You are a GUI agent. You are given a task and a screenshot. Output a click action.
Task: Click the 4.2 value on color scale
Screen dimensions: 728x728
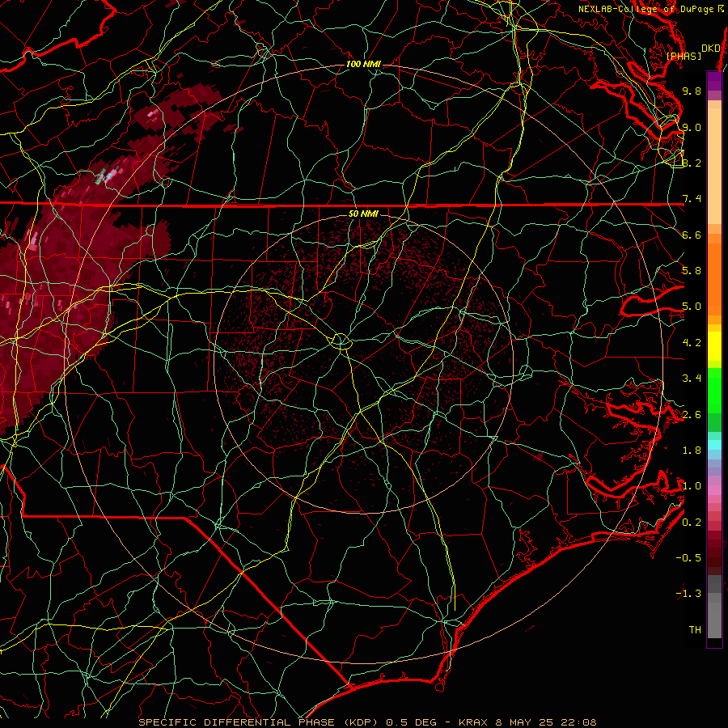[x=692, y=343]
